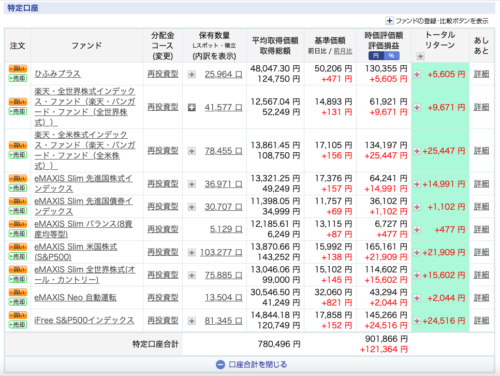Expand holdings breakdown for 41,577口 row
Screen dimensions: 500x376
point(192,107)
